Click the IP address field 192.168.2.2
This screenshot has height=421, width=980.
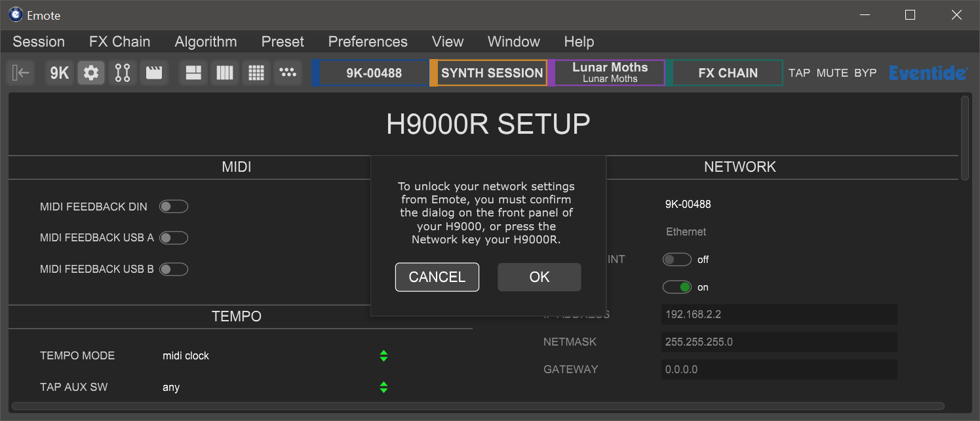(779, 315)
